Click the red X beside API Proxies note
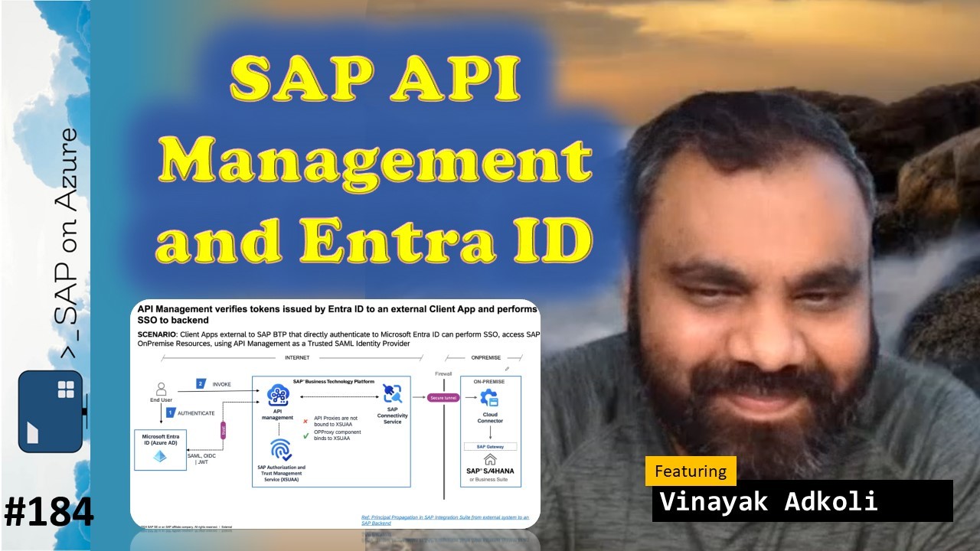 [305, 420]
